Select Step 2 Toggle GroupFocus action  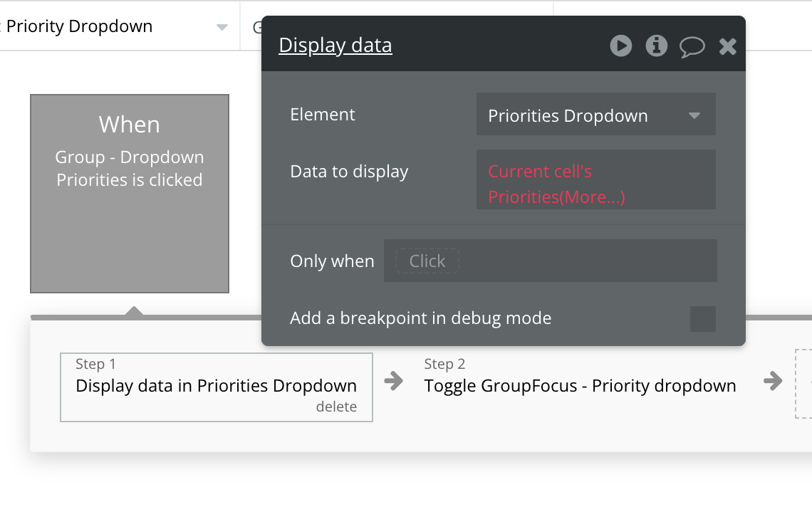point(580,386)
